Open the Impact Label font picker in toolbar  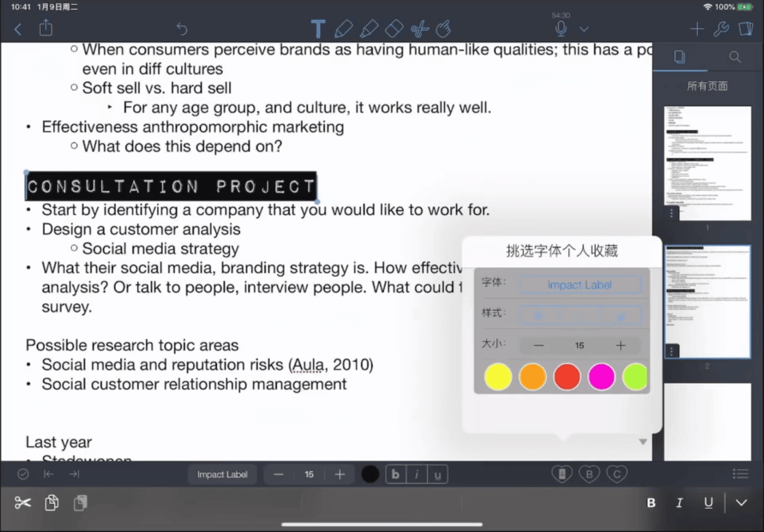(x=222, y=474)
